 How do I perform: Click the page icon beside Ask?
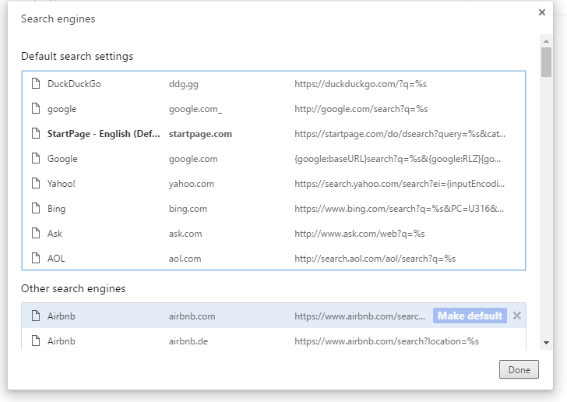click(x=36, y=233)
